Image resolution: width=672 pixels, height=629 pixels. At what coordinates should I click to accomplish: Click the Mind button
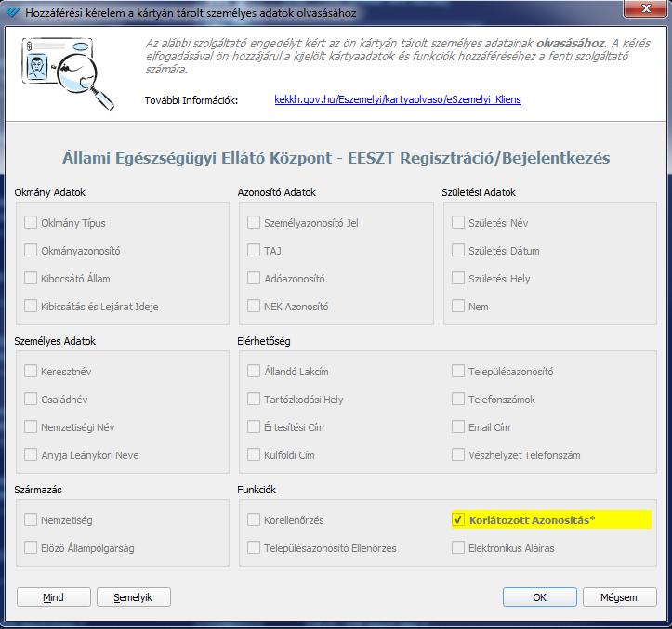pos(54,596)
